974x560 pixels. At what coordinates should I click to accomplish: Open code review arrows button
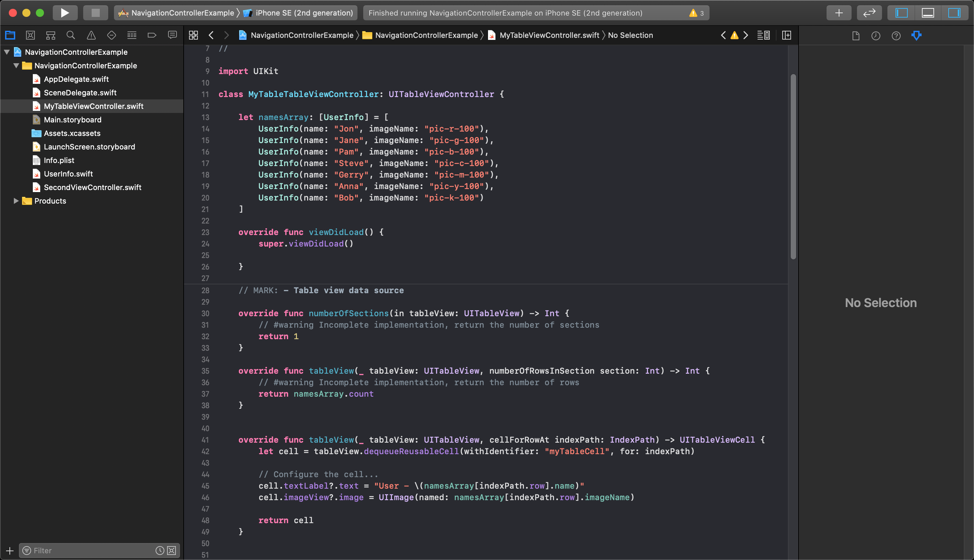(869, 13)
